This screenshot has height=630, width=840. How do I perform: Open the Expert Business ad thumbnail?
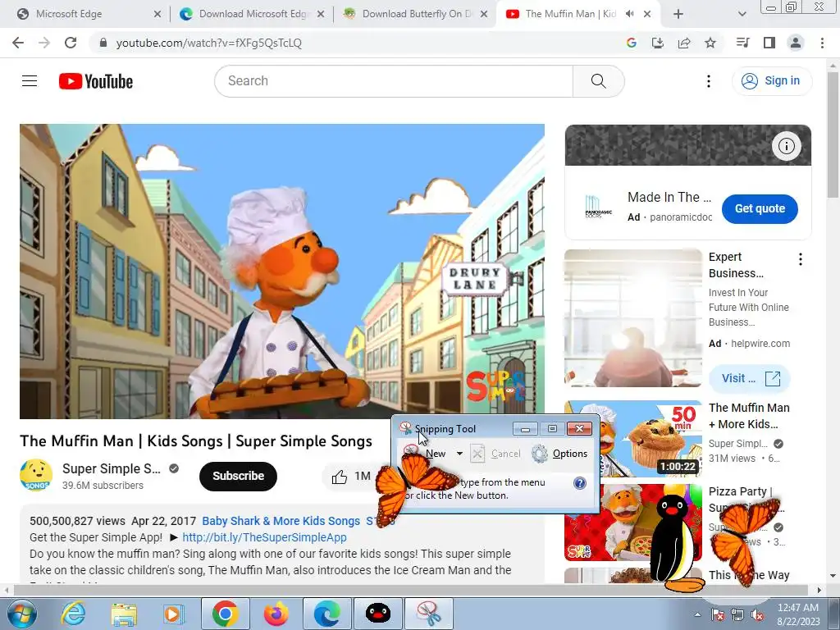click(x=633, y=318)
